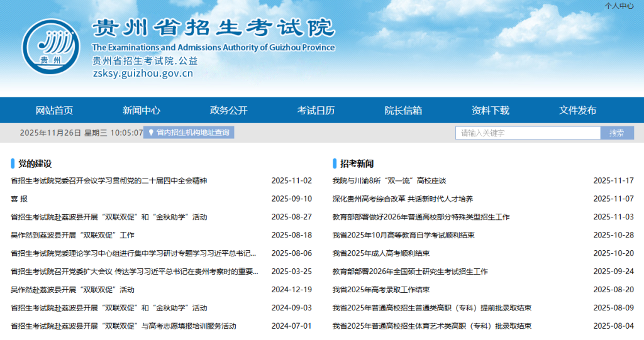Open 召开党委扩大会议 article
644x340 pixels.
tap(135, 271)
